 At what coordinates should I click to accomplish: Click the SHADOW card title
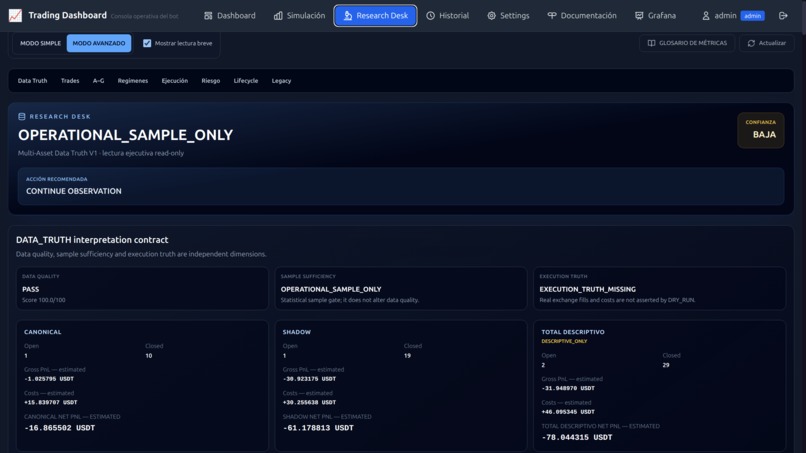pos(297,332)
